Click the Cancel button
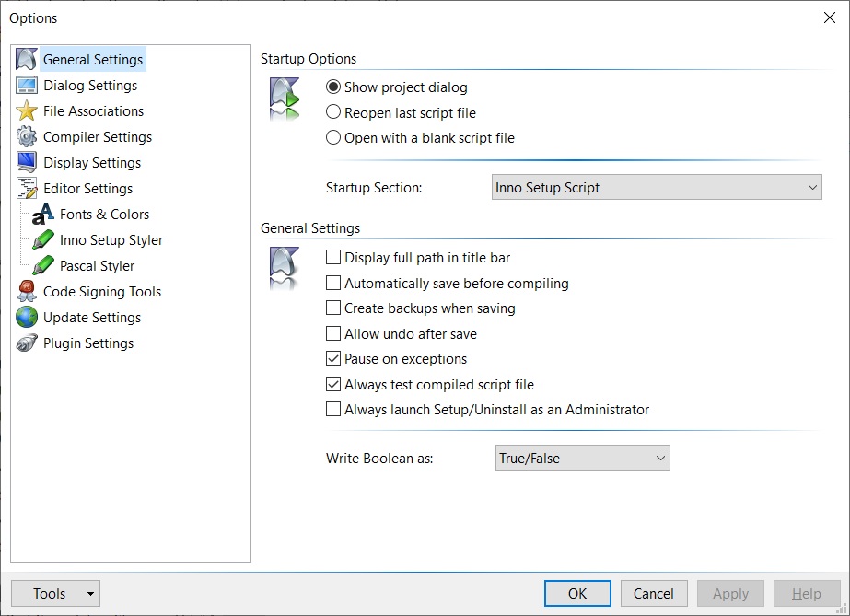The image size is (850, 616). tap(654, 594)
